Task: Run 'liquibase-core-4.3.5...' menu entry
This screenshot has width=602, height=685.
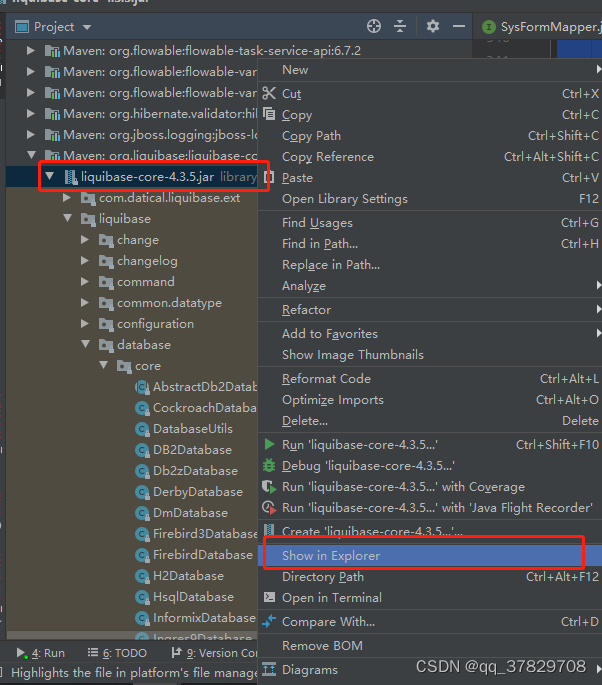Action: (430, 444)
